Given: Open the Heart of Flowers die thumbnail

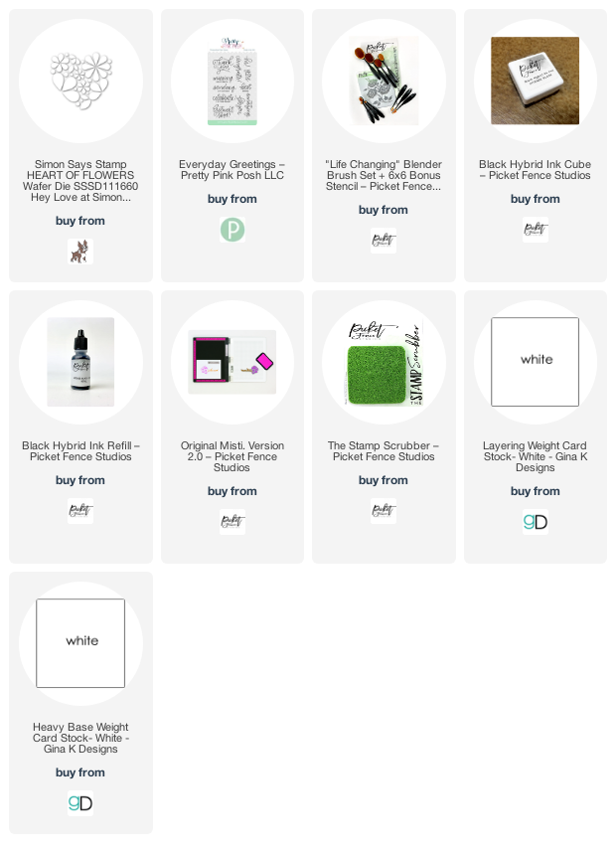Looking at the screenshot, I should pyautogui.click(x=81, y=81).
